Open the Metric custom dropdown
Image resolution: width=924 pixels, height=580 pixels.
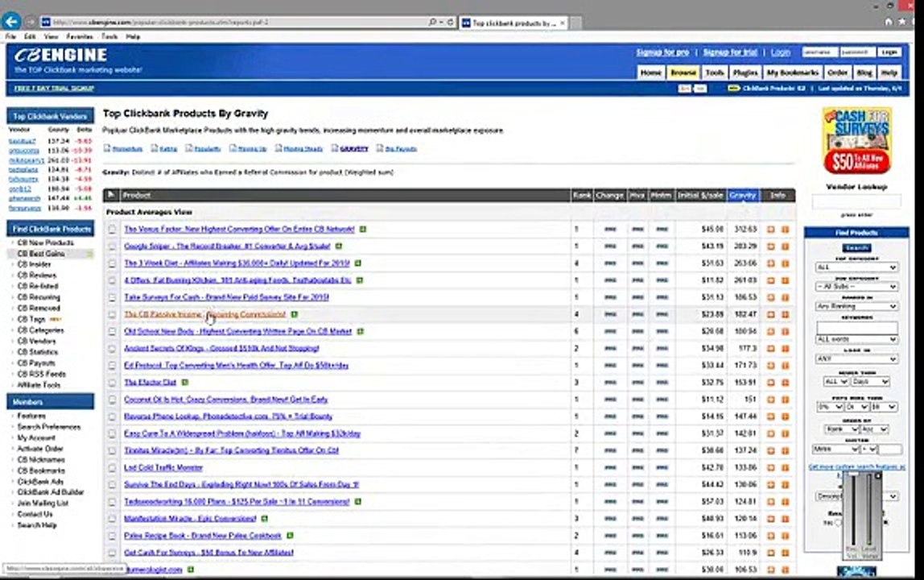pos(836,449)
